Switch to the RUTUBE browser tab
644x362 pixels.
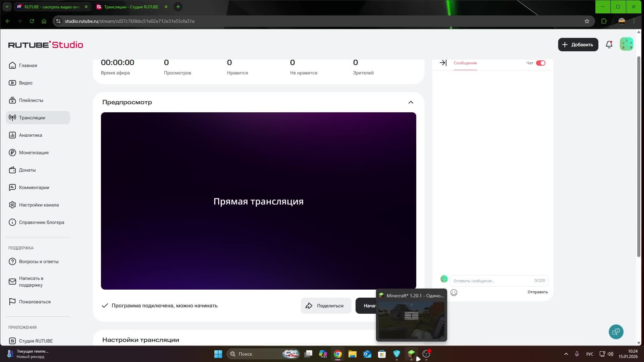[50, 7]
